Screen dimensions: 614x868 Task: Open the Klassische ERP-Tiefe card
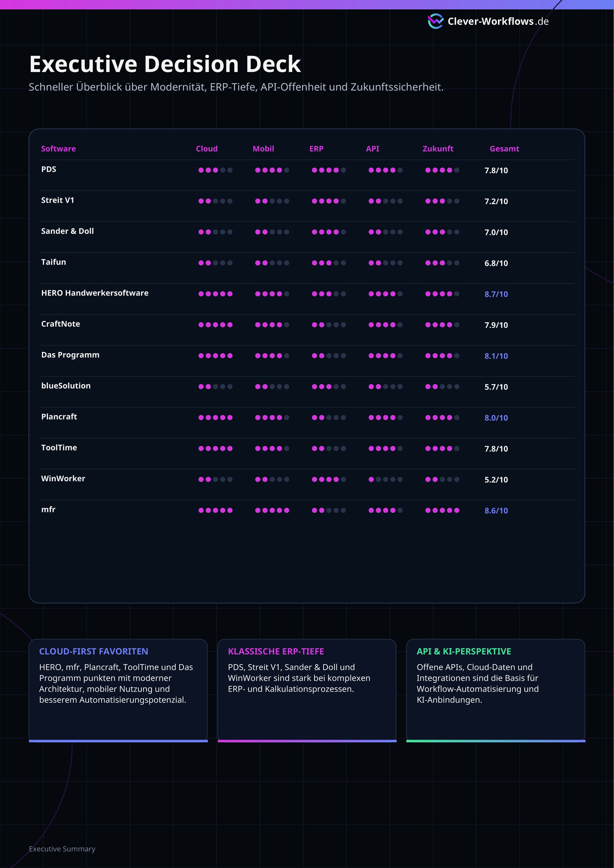click(307, 690)
